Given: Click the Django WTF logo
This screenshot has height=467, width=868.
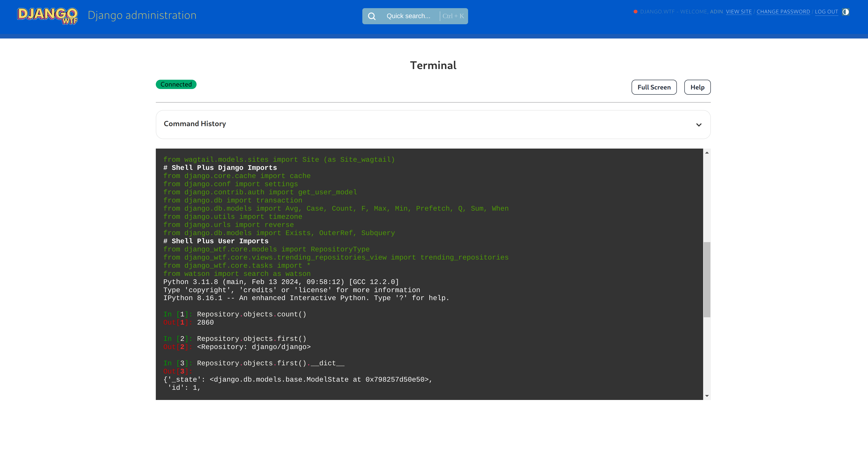Looking at the screenshot, I should click(48, 15).
